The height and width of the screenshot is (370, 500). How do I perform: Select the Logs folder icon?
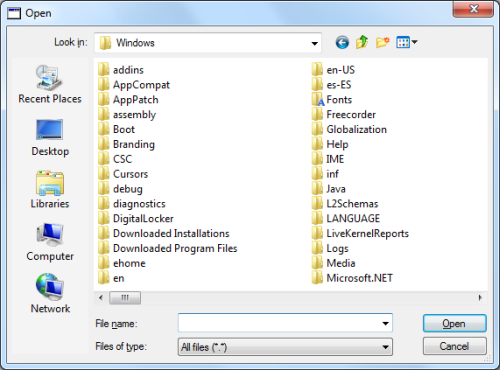click(x=317, y=248)
